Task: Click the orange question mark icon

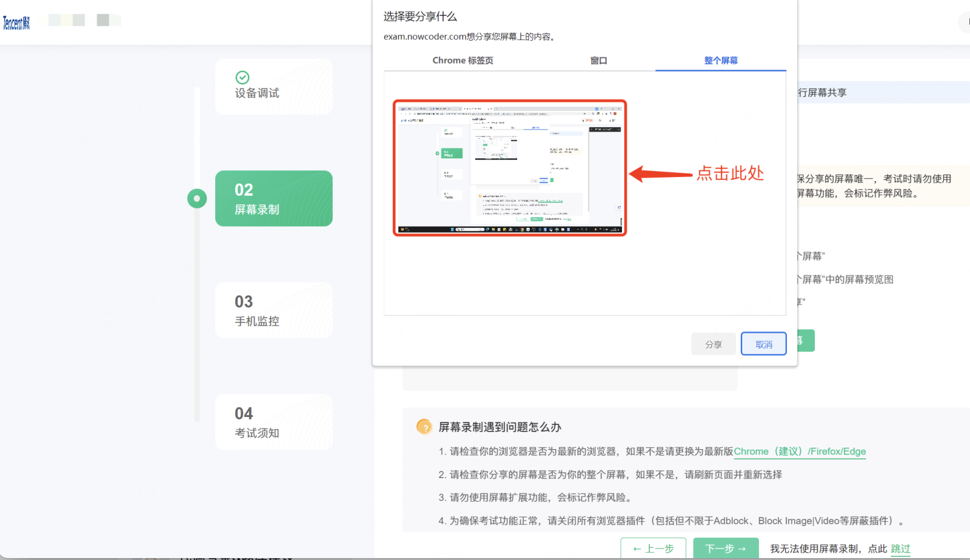Action: [424, 427]
